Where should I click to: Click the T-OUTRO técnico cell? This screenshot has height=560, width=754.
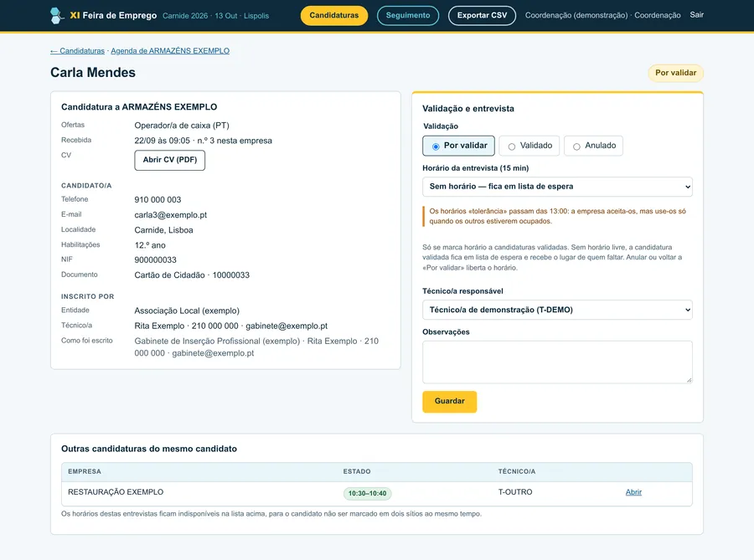pos(515,492)
